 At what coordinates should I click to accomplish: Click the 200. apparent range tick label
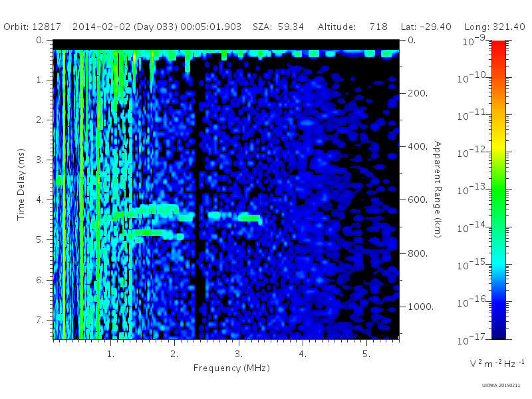418,93
